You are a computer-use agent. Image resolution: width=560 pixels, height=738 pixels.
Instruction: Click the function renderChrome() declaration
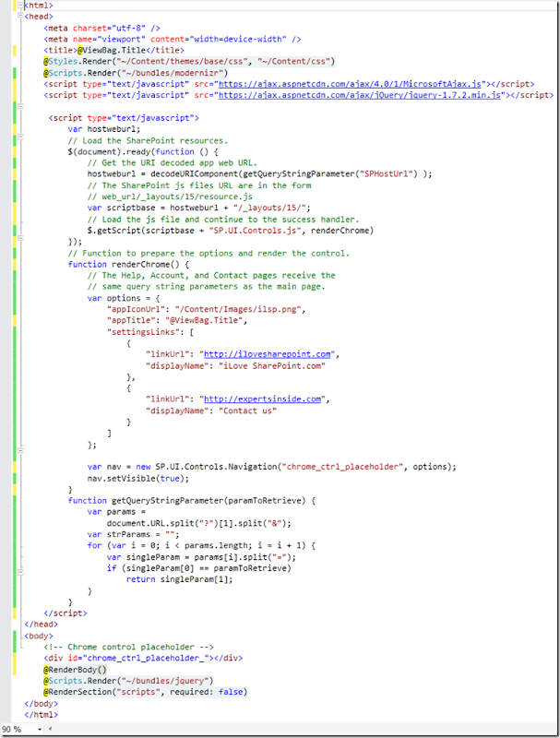[x=128, y=265]
